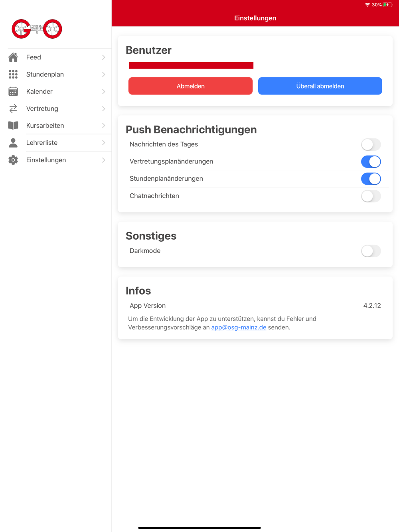399x532 pixels.
Task: Click the Feed house icon
Action: coord(13,57)
